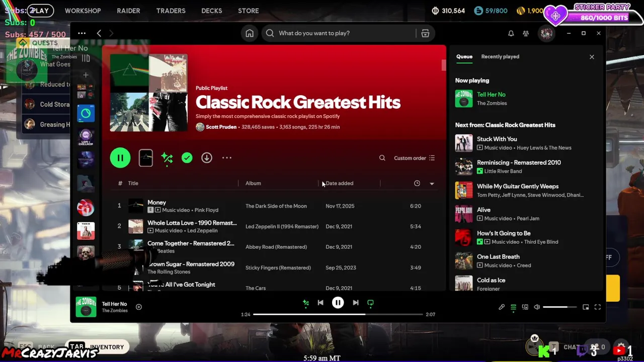Open the DECKS tab in the game menu

[x=212, y=11]
